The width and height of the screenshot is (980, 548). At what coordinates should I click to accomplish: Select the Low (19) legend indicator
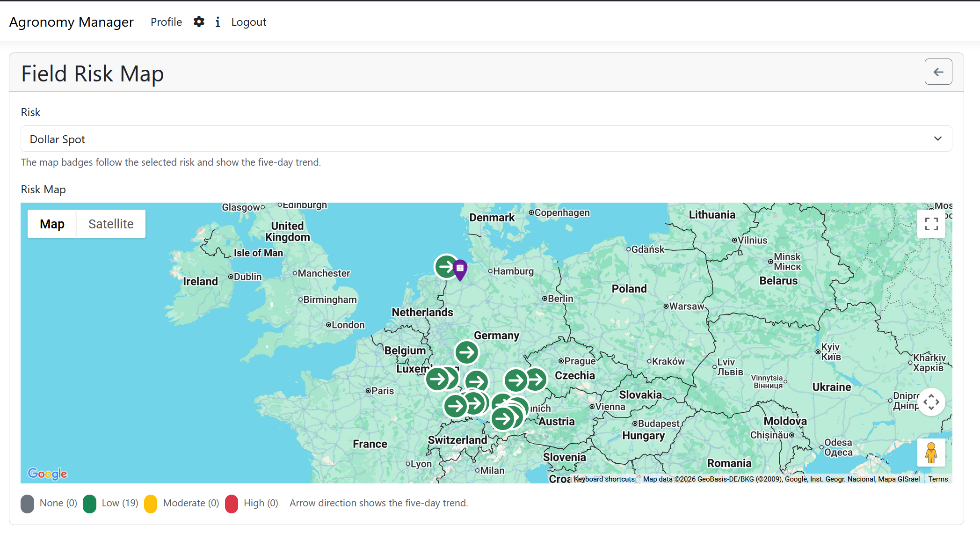[x=90, y=503]
